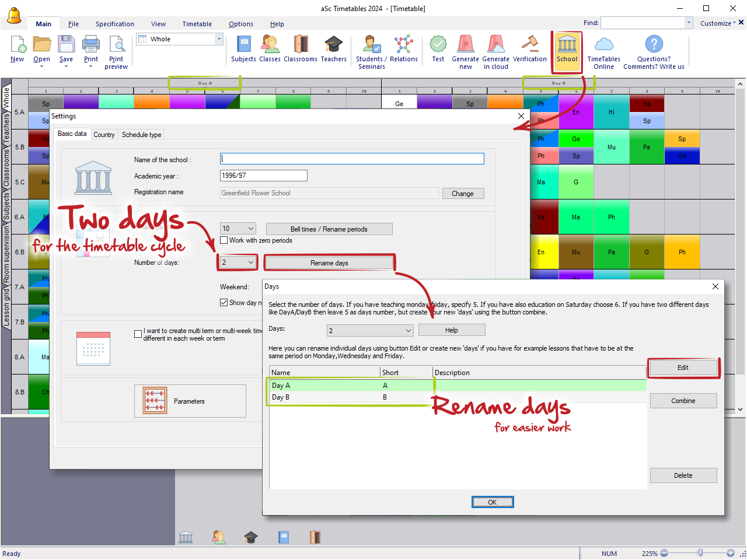Open Number of days dropdown showing 2
The height and width of the screenshot is (560, 747).
(238, 262)
